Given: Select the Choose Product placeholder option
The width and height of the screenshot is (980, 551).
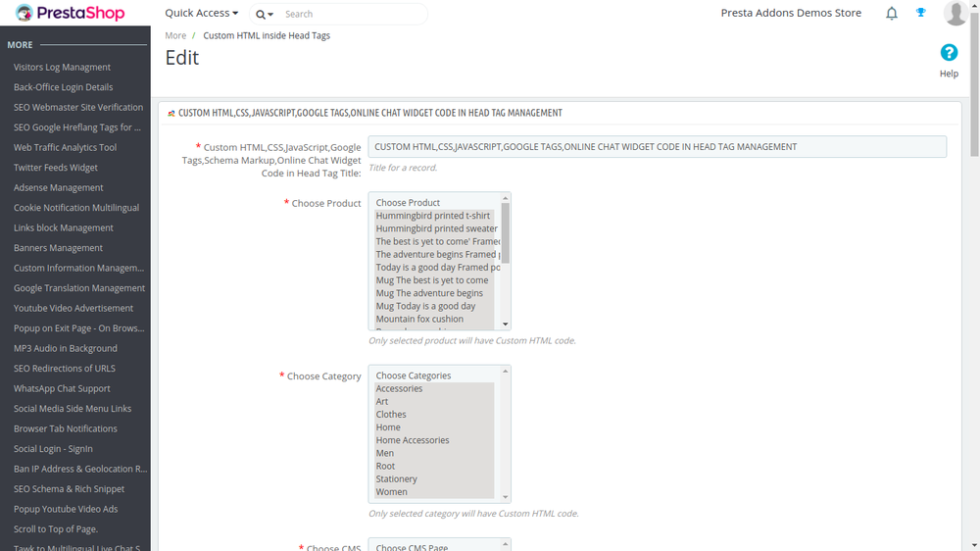Looking at the screenshot, I should 434,203.
